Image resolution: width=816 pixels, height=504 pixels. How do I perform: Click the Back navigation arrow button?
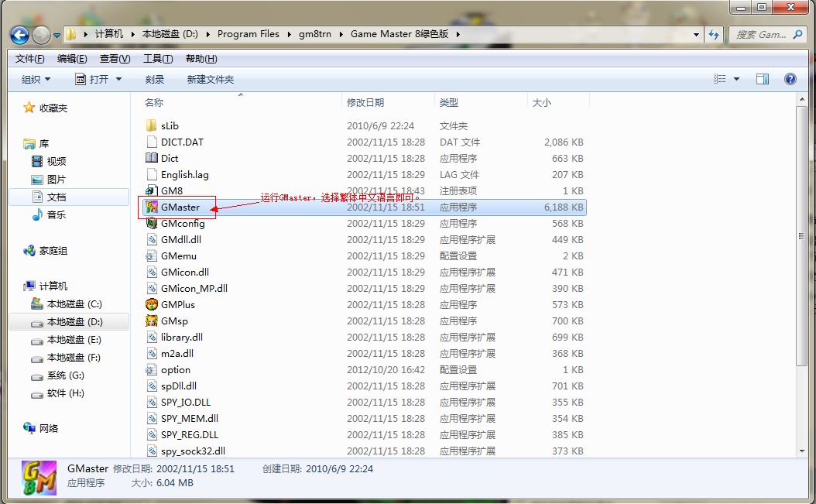tap(20, 35)
